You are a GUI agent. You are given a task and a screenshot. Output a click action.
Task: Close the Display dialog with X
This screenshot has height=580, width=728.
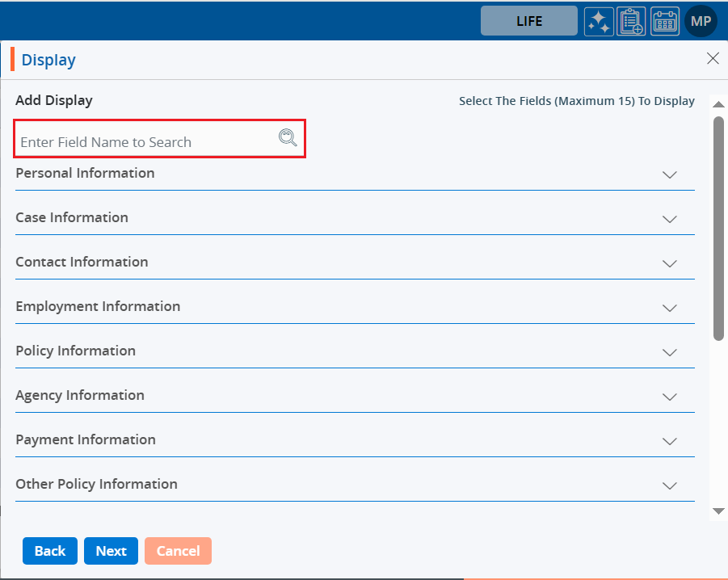coord(713,58)
